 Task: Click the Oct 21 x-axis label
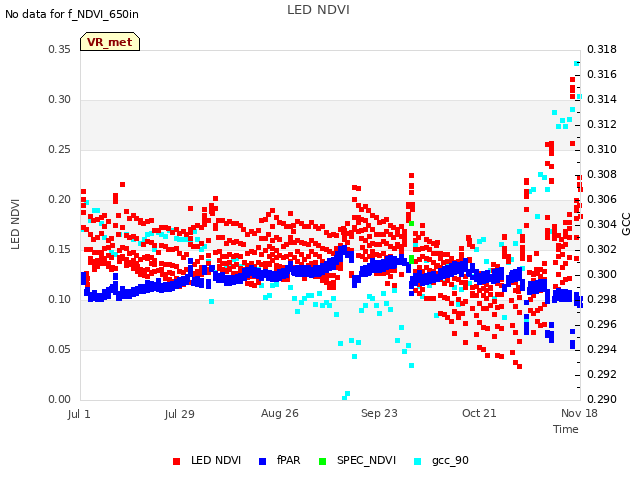click(479, 413)
